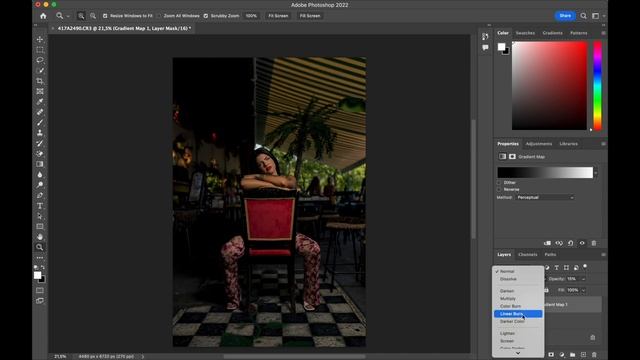Enable the Reverse checkbox
The width and height of the screenshot is (640, 360).
[499, 189]
